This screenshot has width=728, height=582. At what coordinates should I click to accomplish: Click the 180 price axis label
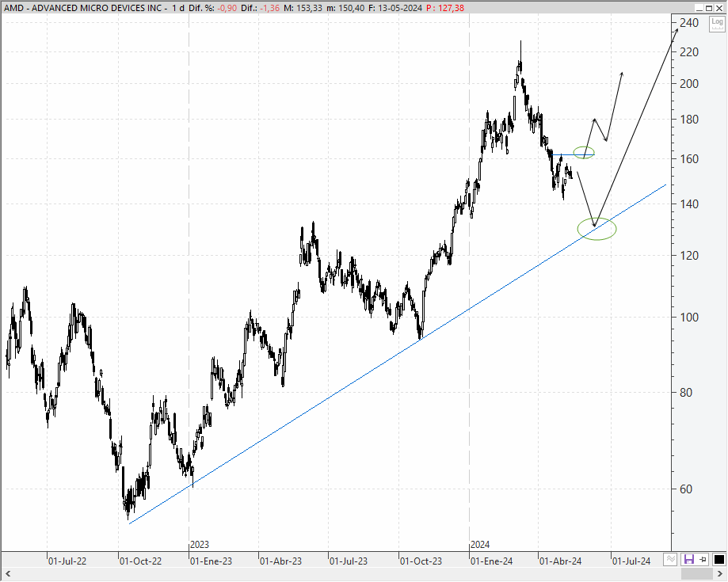(x=688, y=120)
